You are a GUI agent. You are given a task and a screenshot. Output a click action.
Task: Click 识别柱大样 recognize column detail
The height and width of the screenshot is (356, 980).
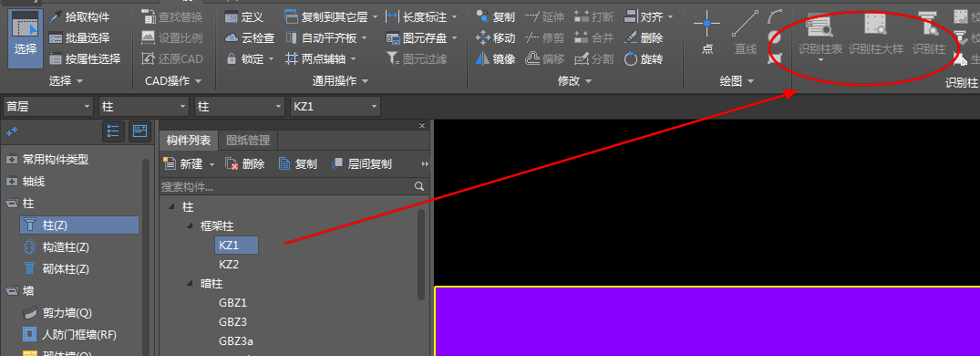pyautogui.click(x=876, y=33)
